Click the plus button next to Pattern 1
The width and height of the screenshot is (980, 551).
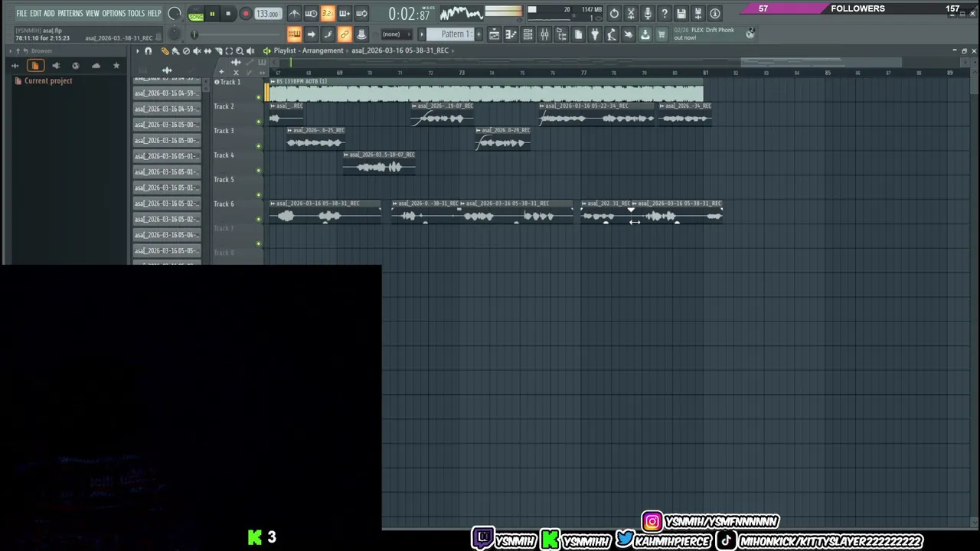point(479,34)
